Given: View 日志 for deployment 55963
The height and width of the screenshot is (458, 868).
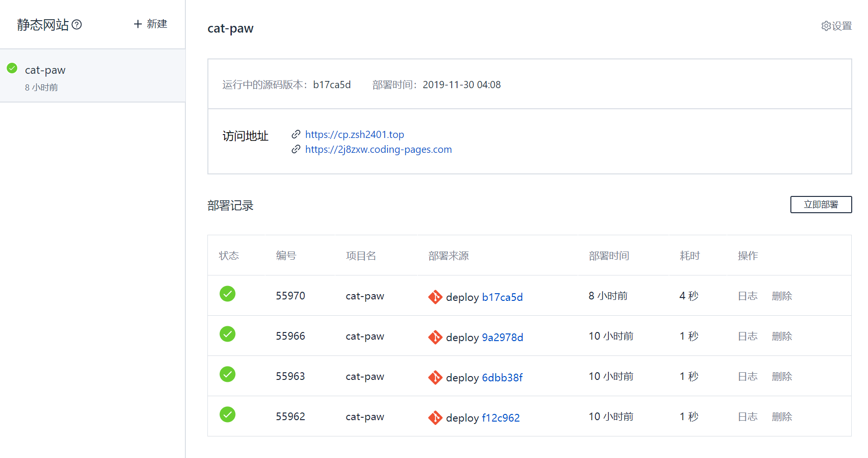Looking at the screenshot, I should [747, 377].
